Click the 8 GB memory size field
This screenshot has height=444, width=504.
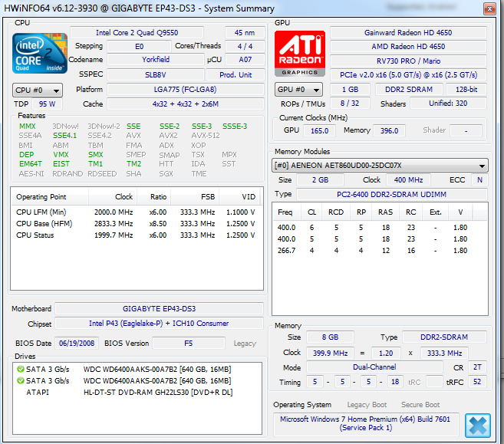click(330, 337)
